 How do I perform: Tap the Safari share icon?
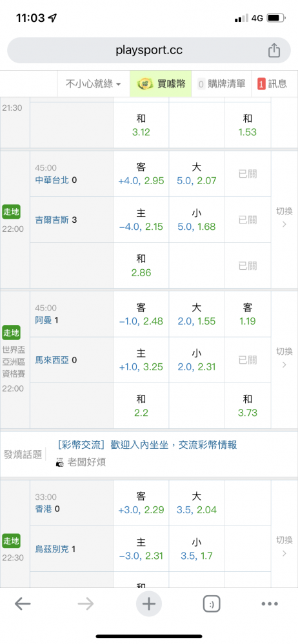click(273, 50)
